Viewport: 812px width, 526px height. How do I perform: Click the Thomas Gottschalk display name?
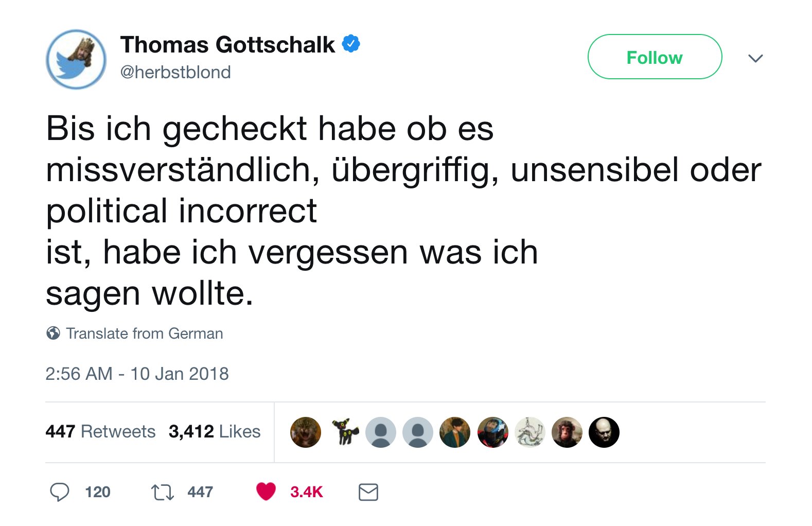point(227,45)
